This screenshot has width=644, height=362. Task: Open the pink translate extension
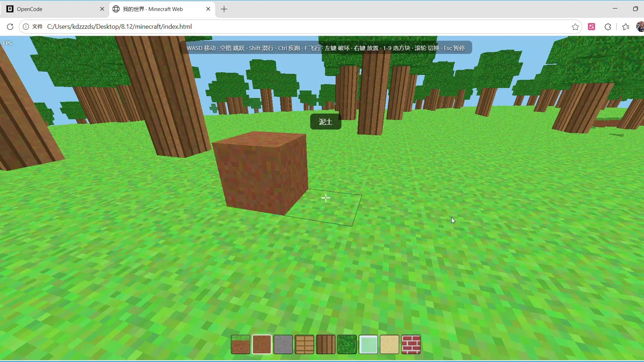(591, 27)
